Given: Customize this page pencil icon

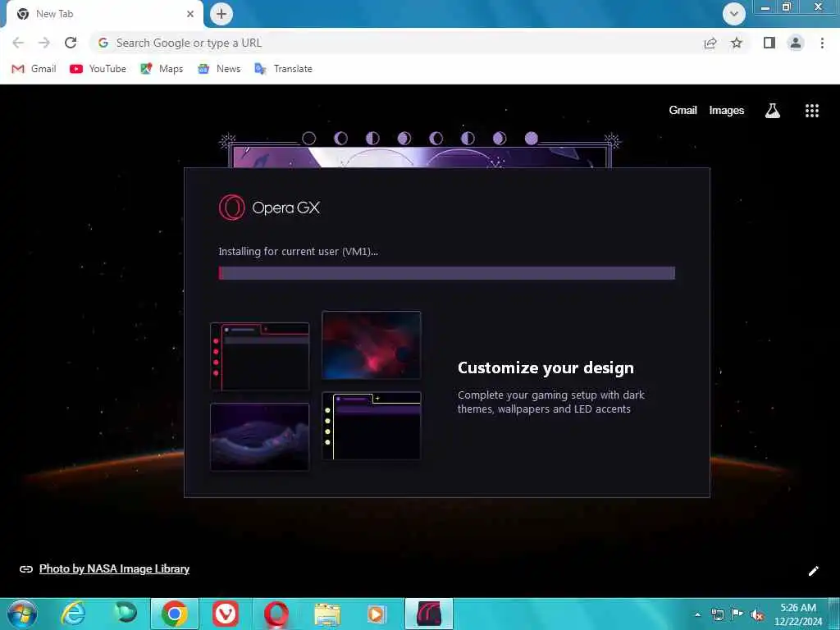Looking at the screenshot, I should point(813,571).
